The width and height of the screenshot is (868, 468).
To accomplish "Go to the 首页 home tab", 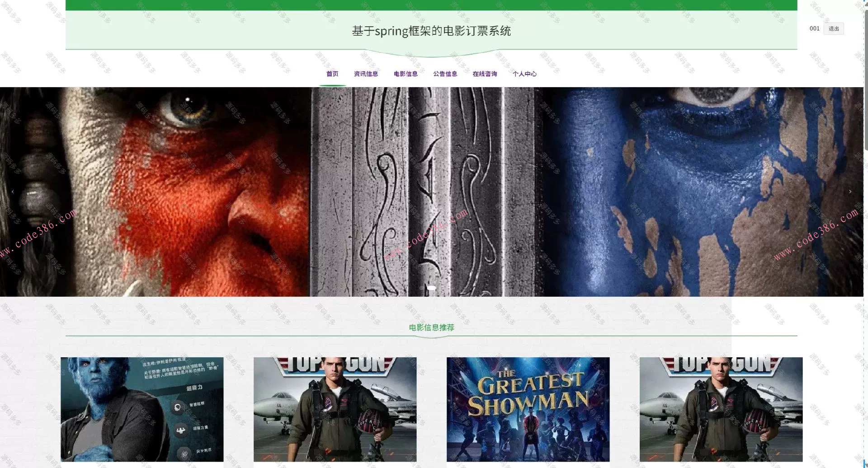I will (x=332, y=74).
